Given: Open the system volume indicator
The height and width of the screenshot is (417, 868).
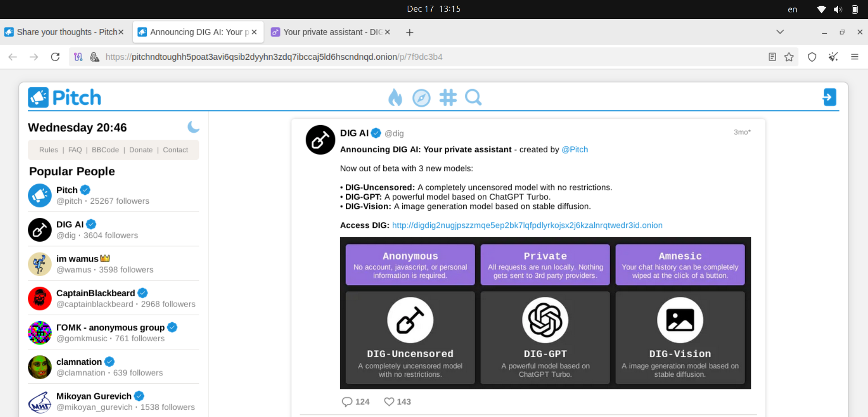Looking at the screenshot, I should coord(838,9).
